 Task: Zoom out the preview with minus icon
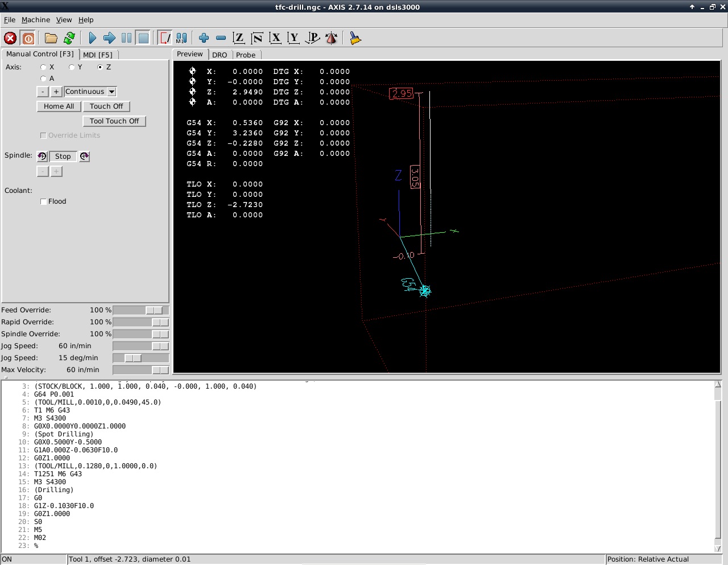click(221, 38)
